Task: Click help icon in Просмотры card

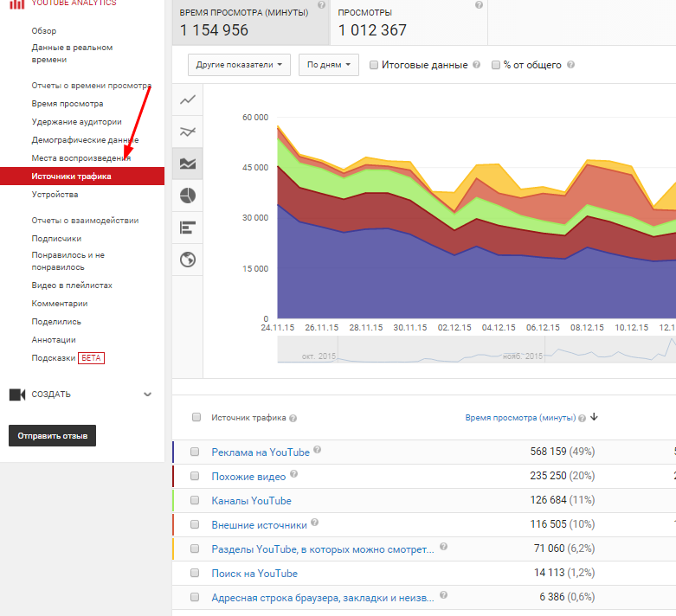Action: 479,4
